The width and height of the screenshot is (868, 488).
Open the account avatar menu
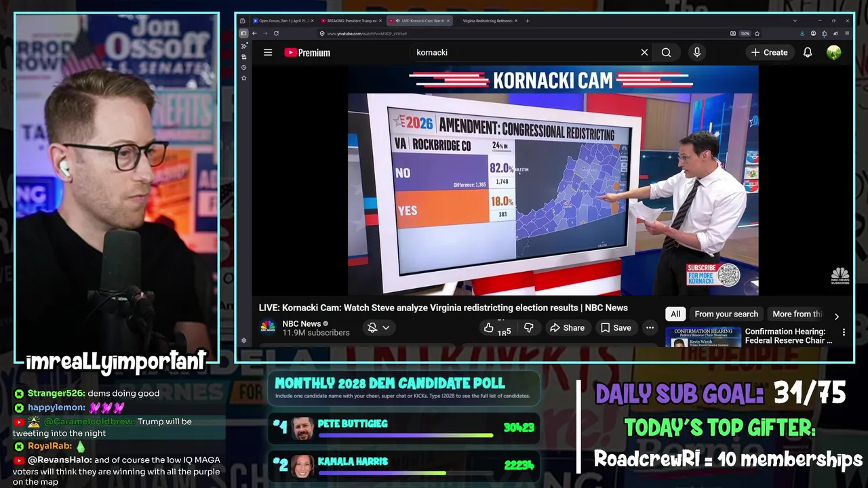[x=834, y=52]
